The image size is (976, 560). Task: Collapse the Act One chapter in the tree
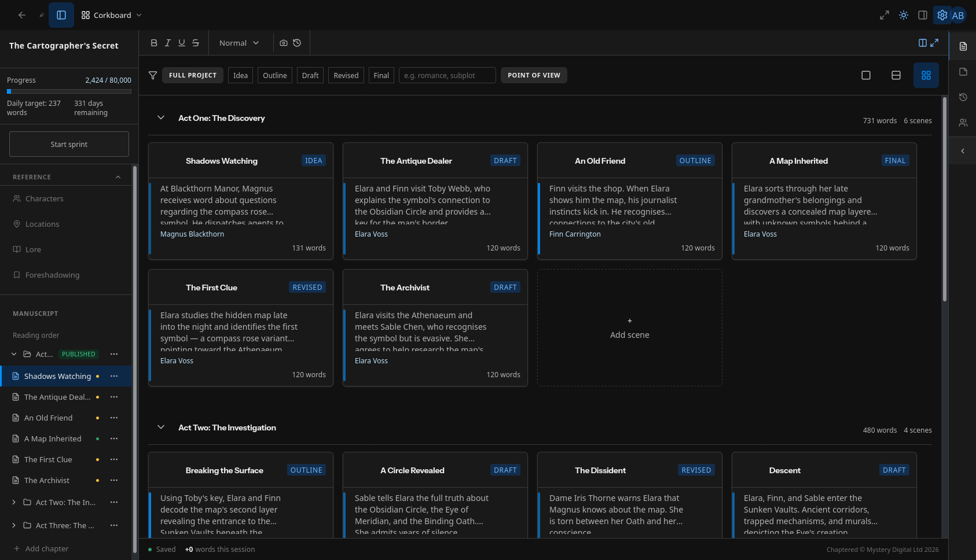14,354
